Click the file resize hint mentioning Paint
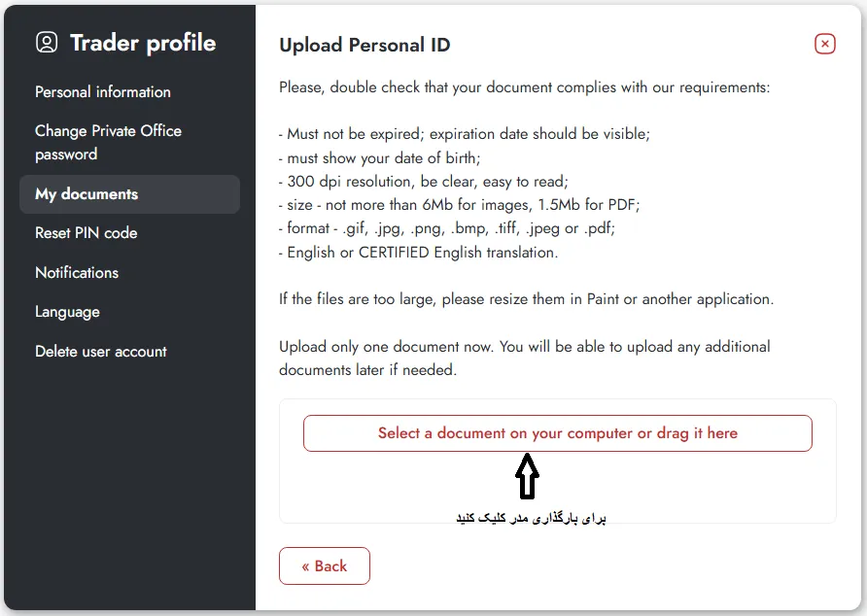 [x=526, y=299]
